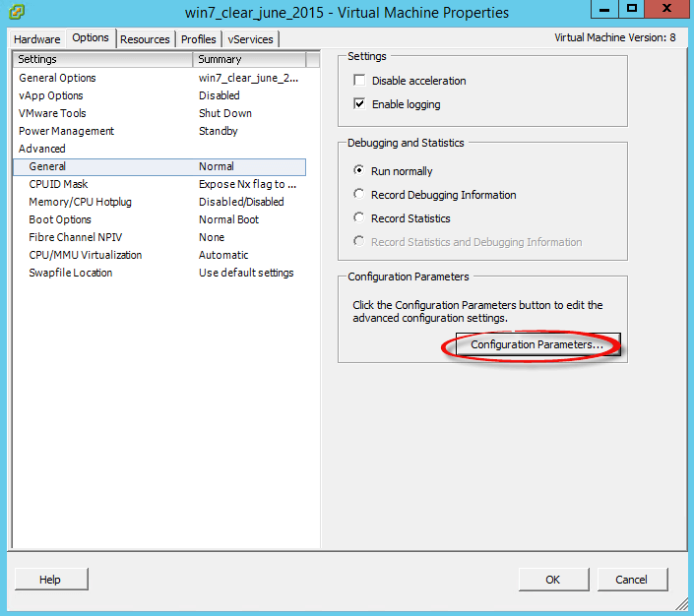The image size is (694, 616).
Task: Click the window resize grip corner
Action: 681,603
